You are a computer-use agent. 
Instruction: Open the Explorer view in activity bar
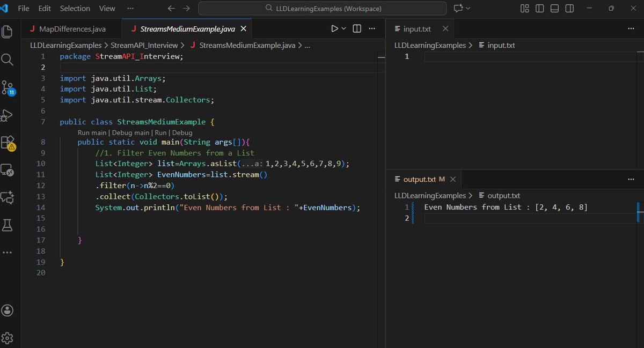(x=8, y=32)
